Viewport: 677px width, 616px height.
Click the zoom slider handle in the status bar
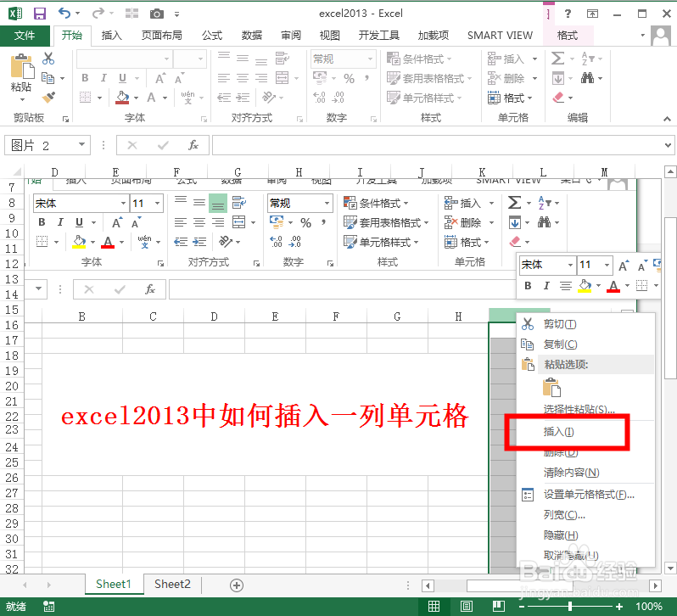tap(570, 607)
